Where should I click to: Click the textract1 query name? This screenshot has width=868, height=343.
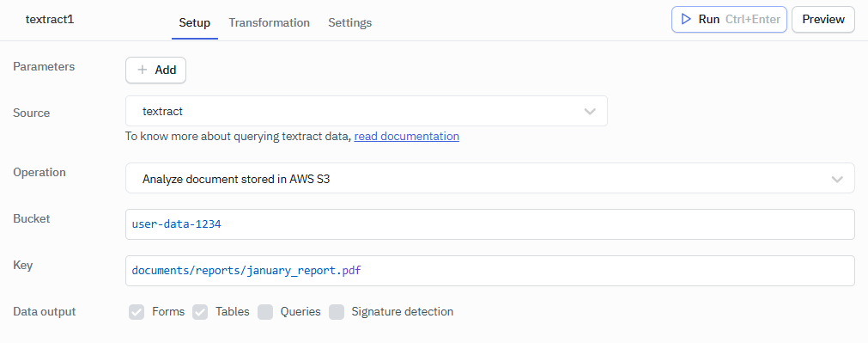pyautogui.click(x=50, y=19)
